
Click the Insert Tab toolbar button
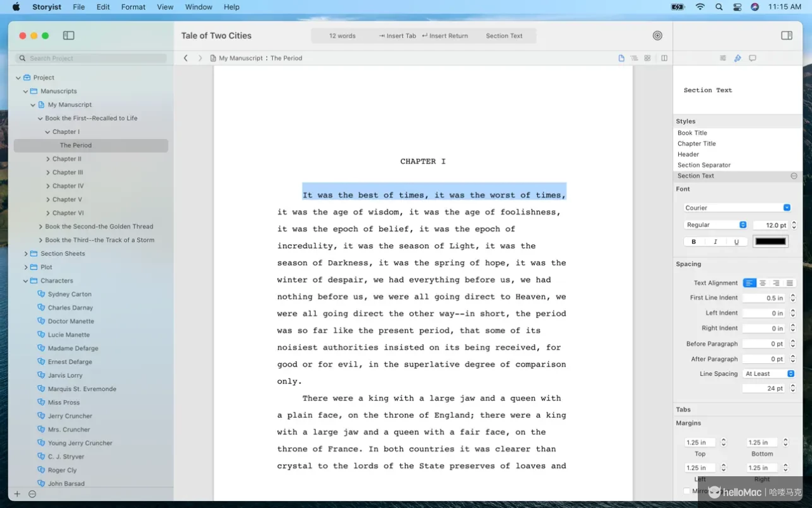[x=397, y=36]
